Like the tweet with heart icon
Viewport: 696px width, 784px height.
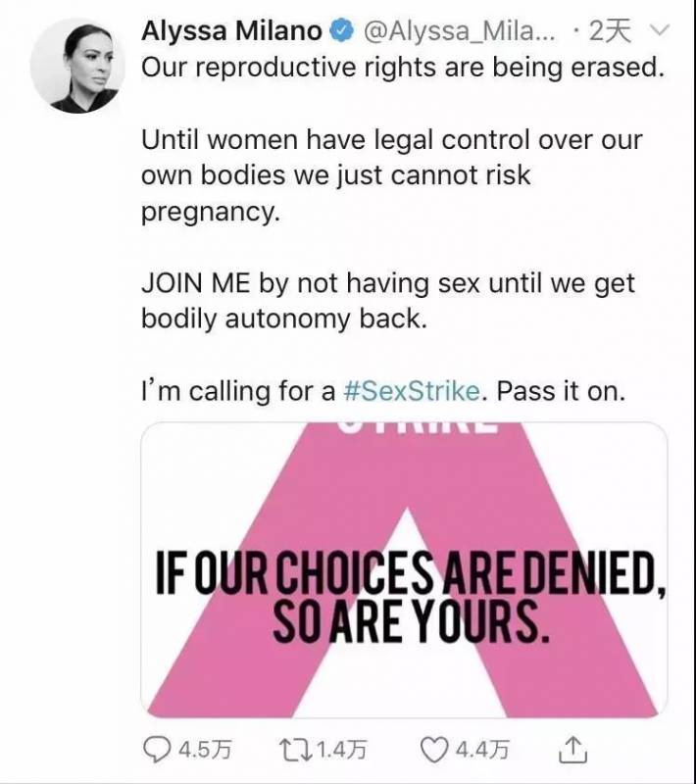pyautogui.click(x=432, y=751)
